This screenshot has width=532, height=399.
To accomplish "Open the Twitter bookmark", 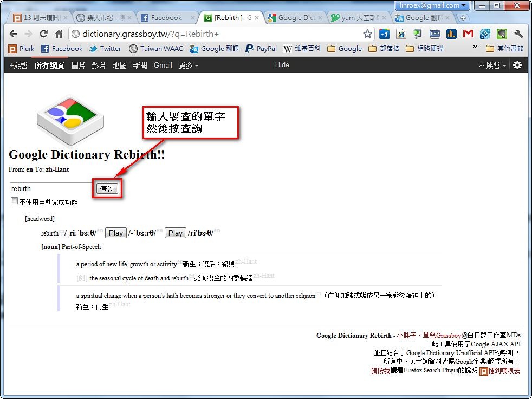I will (105, 49).
